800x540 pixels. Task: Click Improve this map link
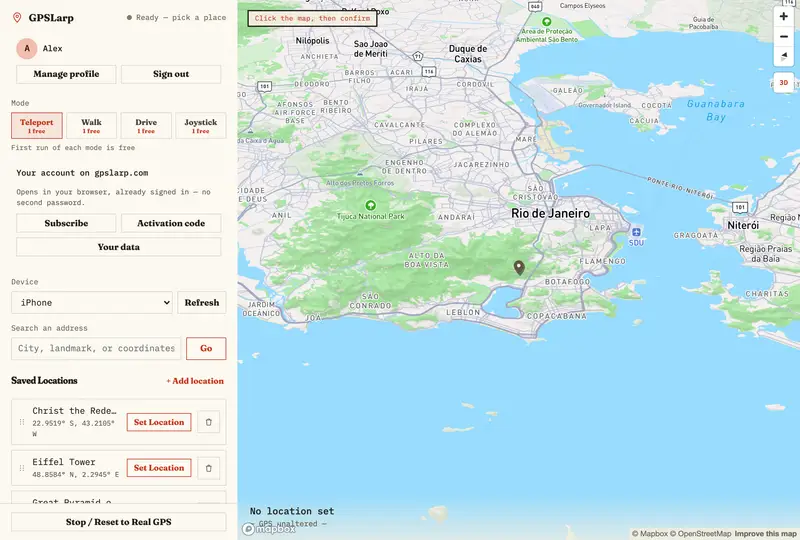coord(765,534)
